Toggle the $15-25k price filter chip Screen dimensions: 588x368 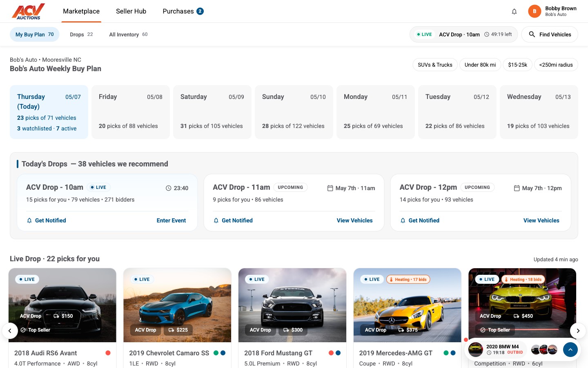click(517, 65)
